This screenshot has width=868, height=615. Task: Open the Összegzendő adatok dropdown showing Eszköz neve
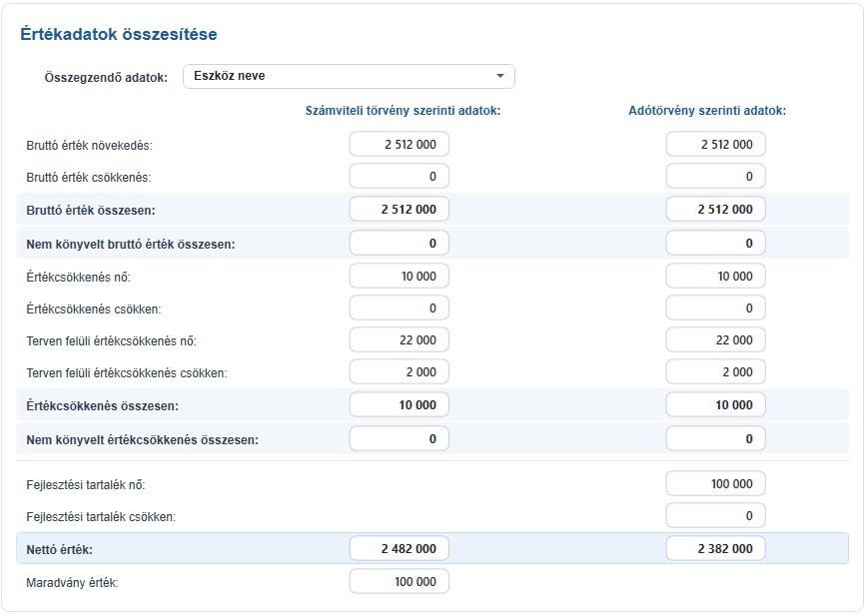pos(349,77)
